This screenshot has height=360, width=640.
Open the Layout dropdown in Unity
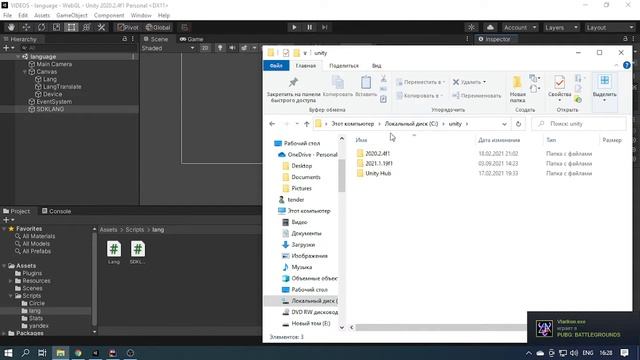pos(609,27)
